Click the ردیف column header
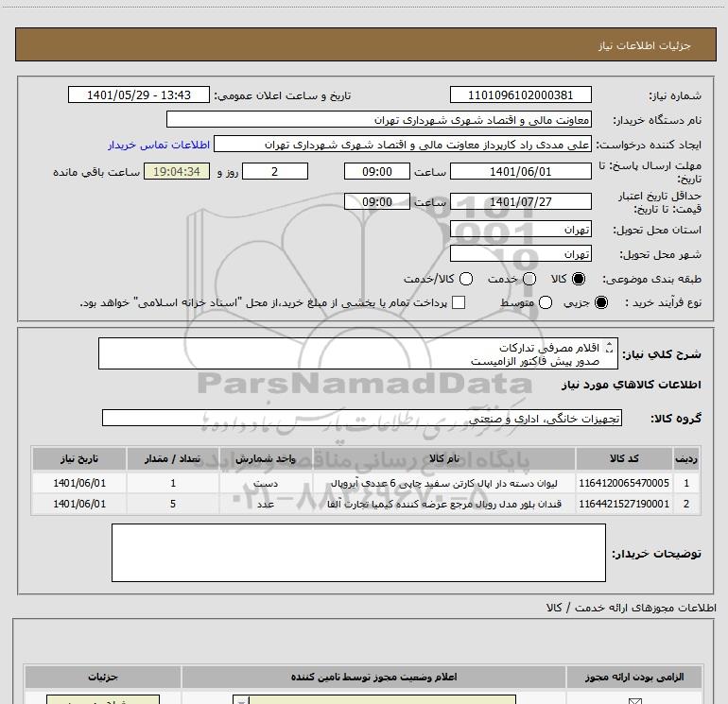Viewport: 728px width, 704px height. [x=686, y=458]
